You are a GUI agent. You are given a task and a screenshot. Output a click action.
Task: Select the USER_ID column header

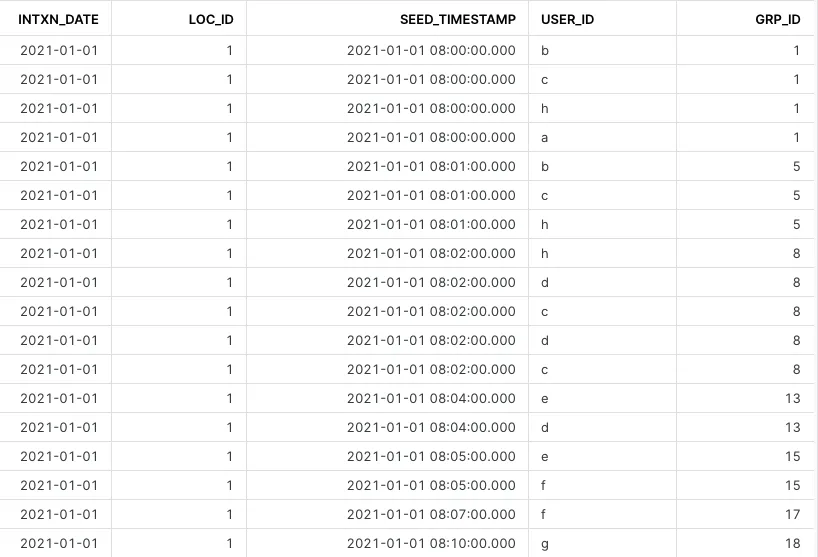[x=567, y=20]
